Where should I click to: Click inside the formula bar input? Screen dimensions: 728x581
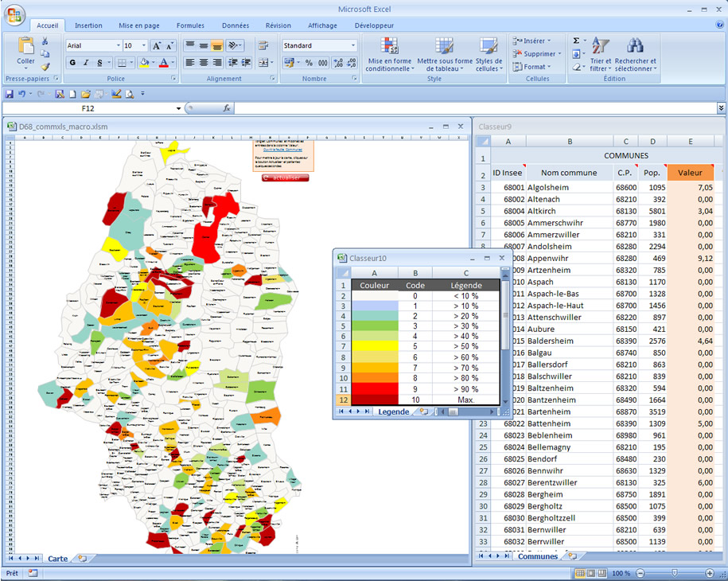476,108
